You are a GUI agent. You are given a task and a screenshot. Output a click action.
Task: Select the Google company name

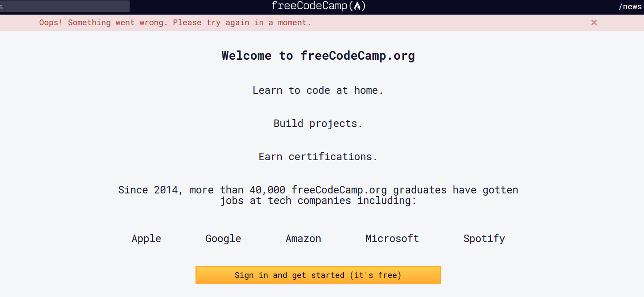click(223, 239)
